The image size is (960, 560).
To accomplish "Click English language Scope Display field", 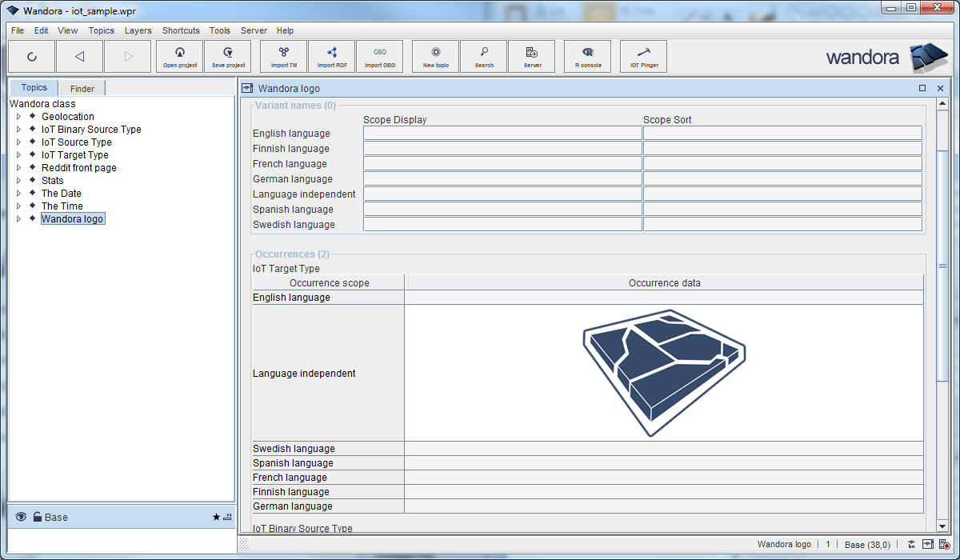I will coord(502,134).
